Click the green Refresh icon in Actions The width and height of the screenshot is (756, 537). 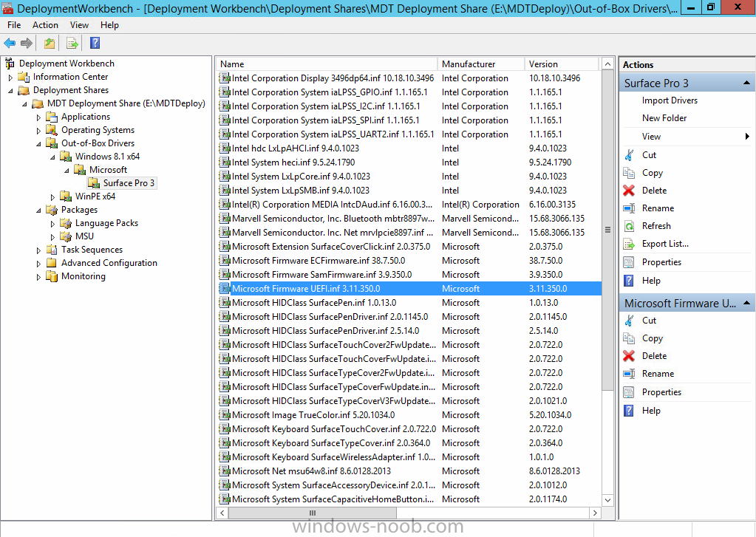pos(629,226)
